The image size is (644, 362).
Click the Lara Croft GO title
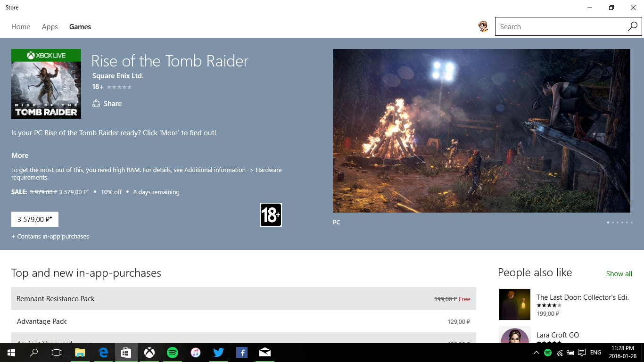(558, 335)
